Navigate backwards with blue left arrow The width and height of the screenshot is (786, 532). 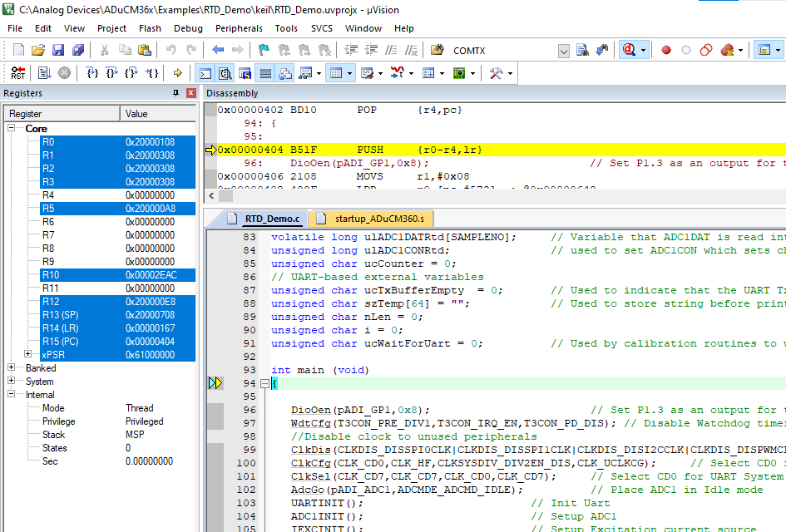tap(218, 50)
